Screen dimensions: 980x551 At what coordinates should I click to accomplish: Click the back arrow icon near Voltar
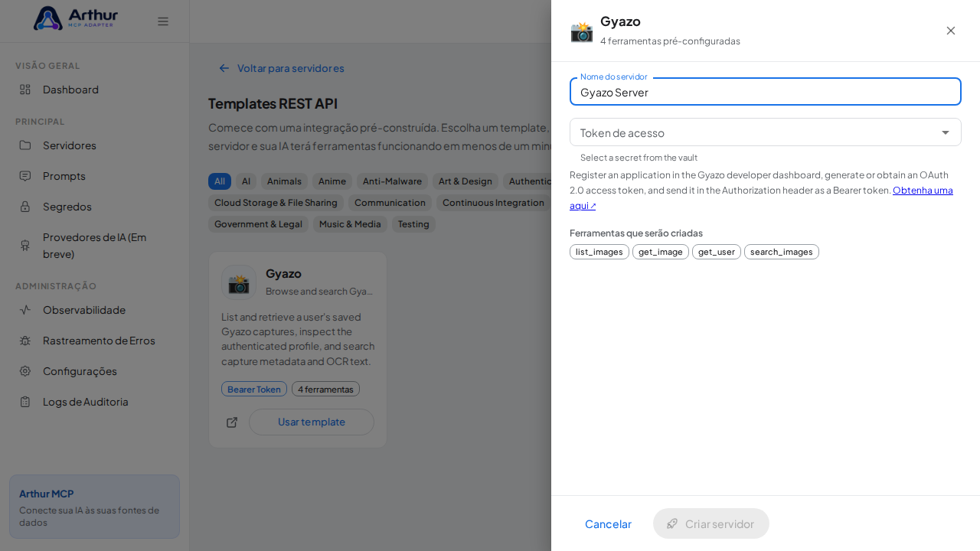tap(224, 68)
